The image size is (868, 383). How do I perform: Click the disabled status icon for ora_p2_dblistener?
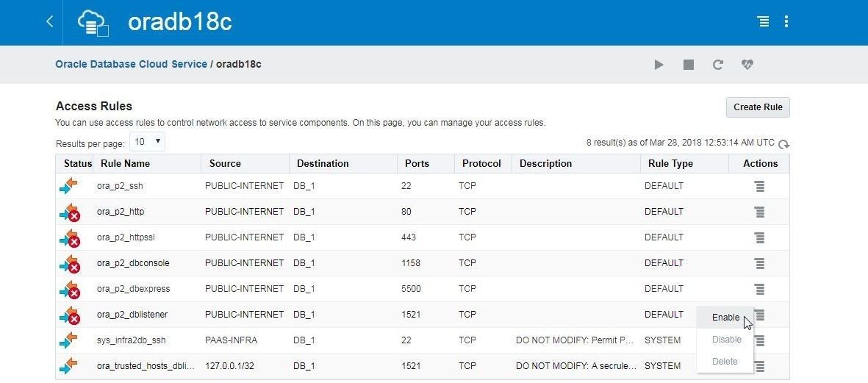pyautogui.click(x=70, y=315)
